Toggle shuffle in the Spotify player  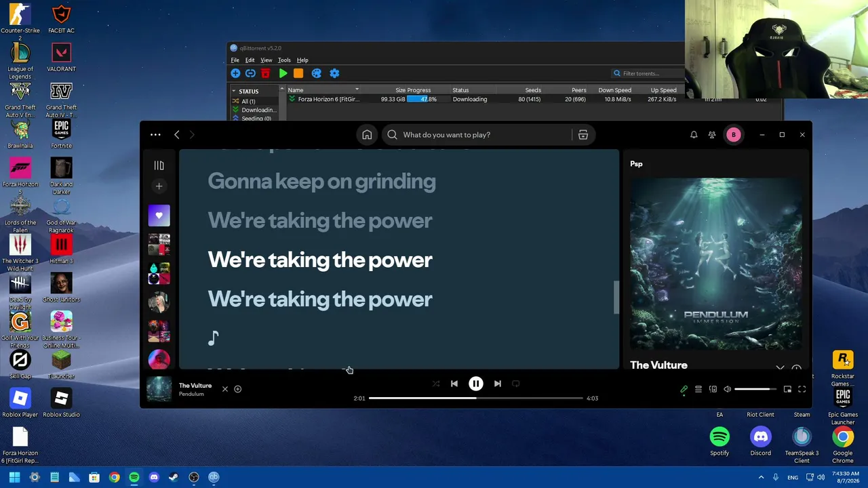click(x=436, y=384)
